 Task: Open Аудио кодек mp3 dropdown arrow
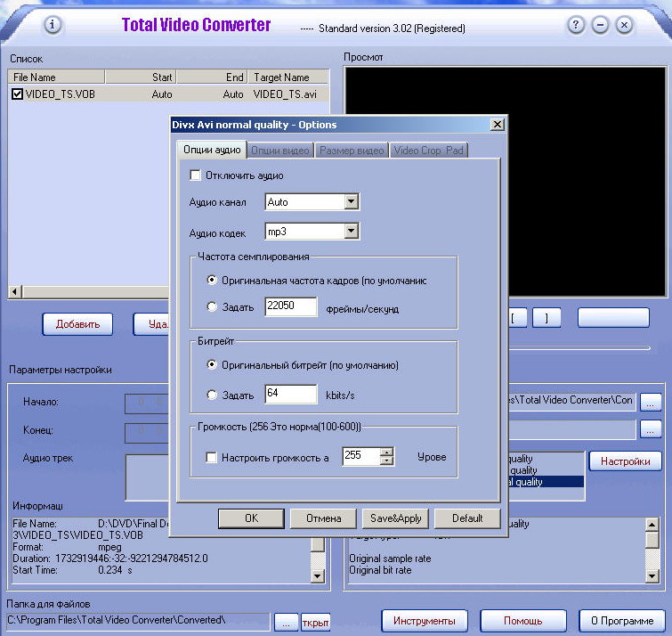(351, 232)
